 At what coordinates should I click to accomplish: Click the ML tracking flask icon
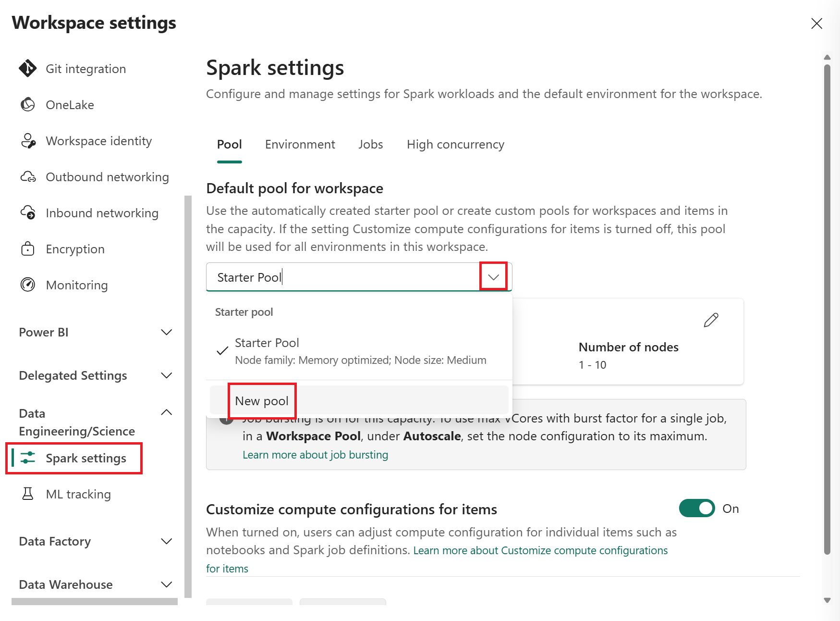[28, 494]
